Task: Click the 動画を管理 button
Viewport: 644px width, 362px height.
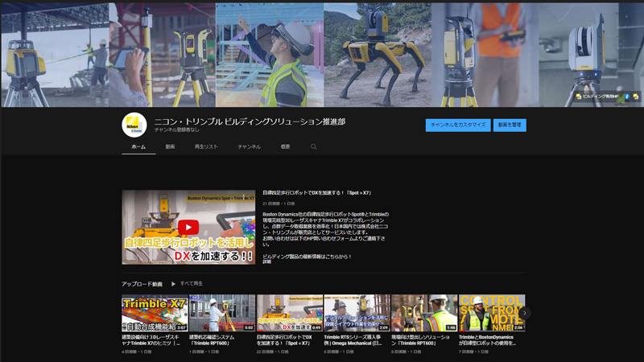Action: point(510,125)
